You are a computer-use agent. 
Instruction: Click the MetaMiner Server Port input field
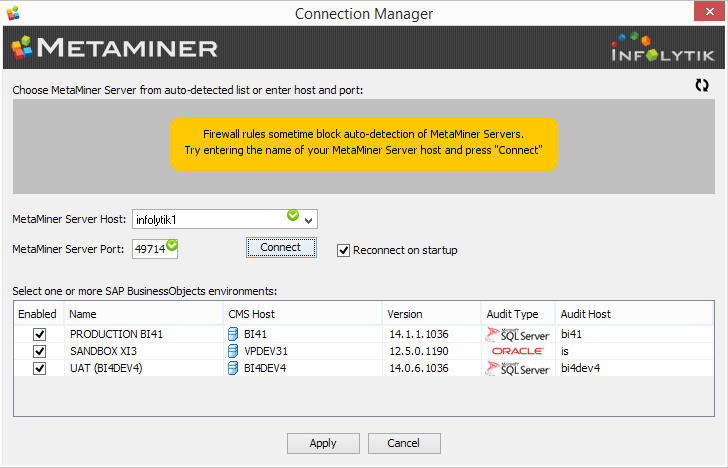tap(155, 249)
